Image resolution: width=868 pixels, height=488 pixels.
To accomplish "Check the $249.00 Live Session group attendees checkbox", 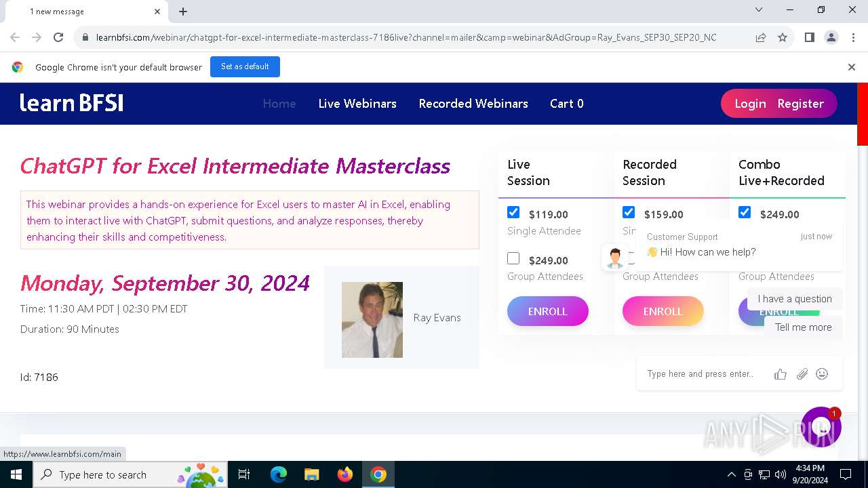I will click(x=513, y=258).
